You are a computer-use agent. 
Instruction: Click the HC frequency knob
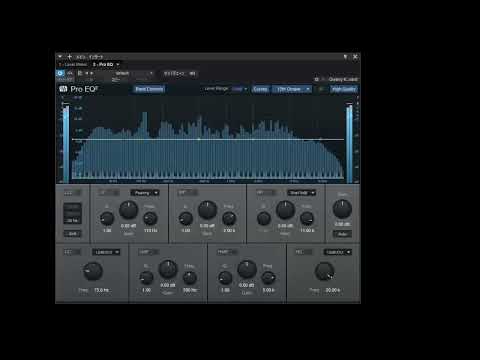(324, 271)
